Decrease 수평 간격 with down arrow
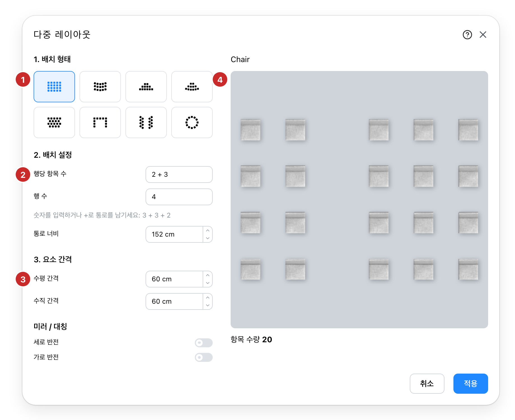 click(208, 283)
